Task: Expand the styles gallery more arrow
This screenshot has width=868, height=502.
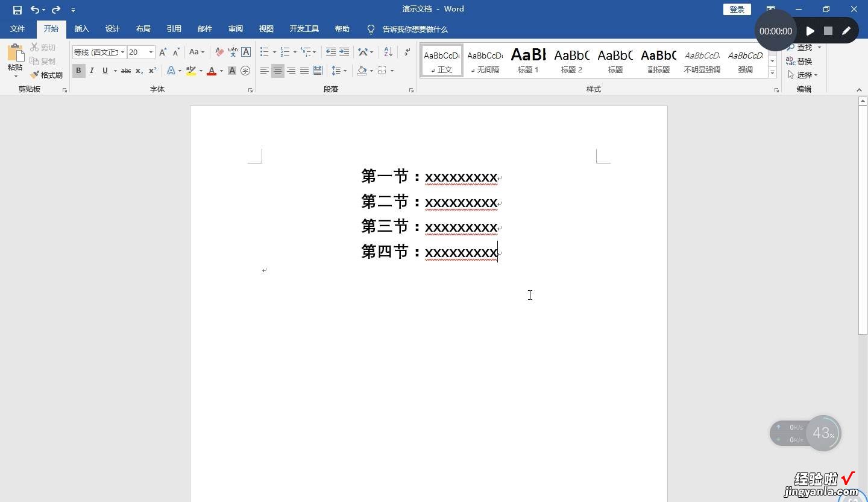Action: click(772, 72)
